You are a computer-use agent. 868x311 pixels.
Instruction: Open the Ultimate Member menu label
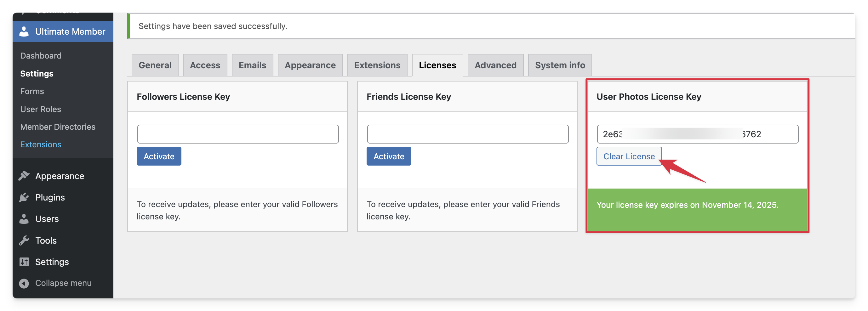click(x=70, y=32)
